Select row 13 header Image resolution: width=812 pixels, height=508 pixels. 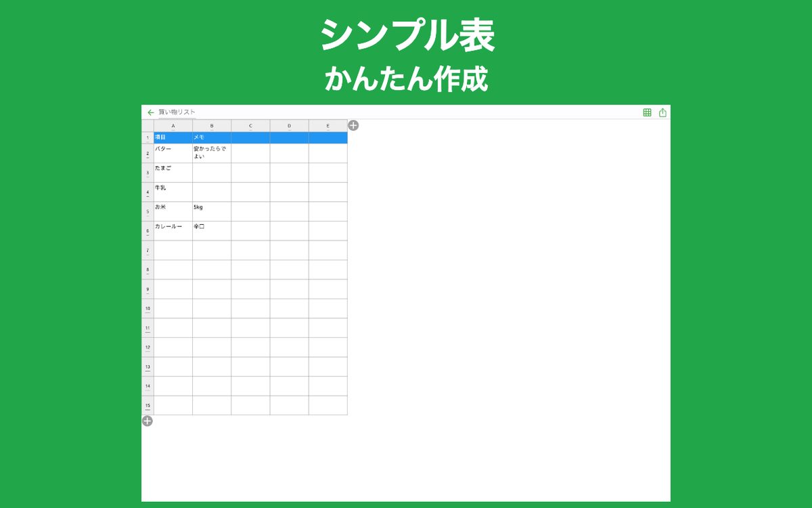click(148, 367)
